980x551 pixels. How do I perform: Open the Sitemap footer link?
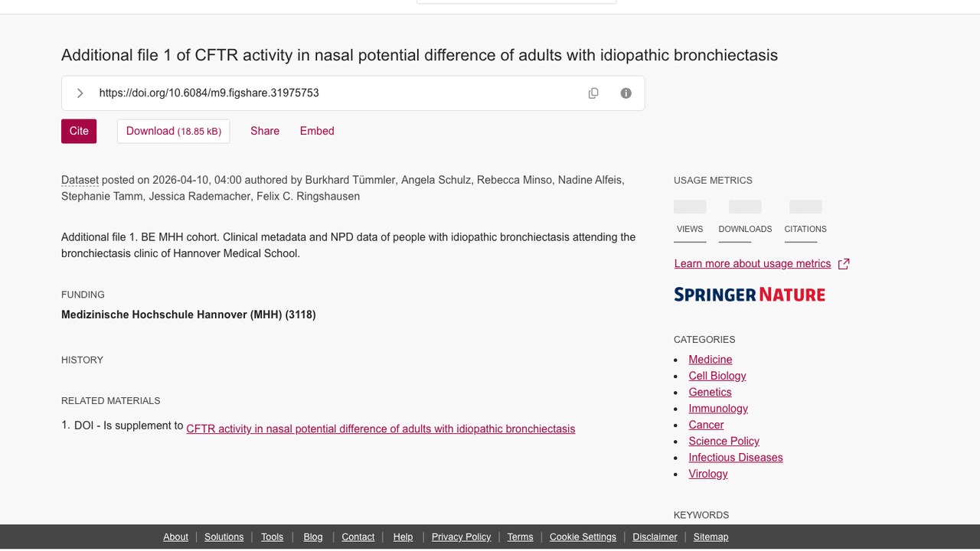(x=710, y=537)
